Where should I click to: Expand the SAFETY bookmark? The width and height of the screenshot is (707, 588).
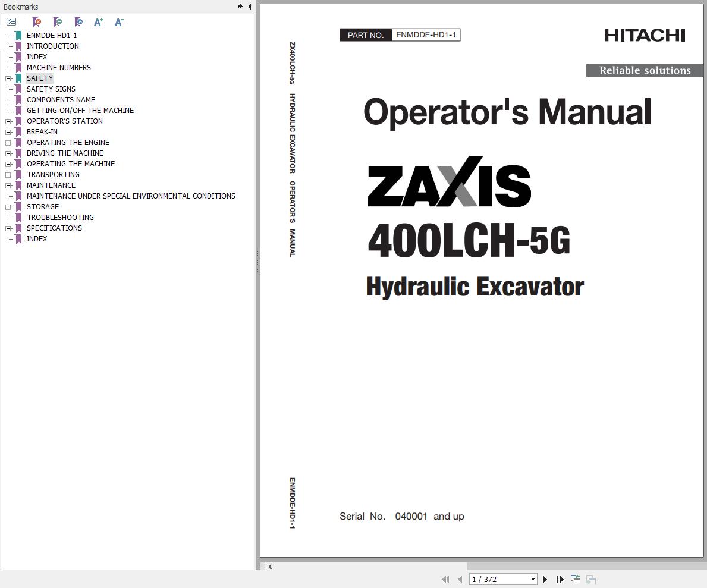pos(7,78)
